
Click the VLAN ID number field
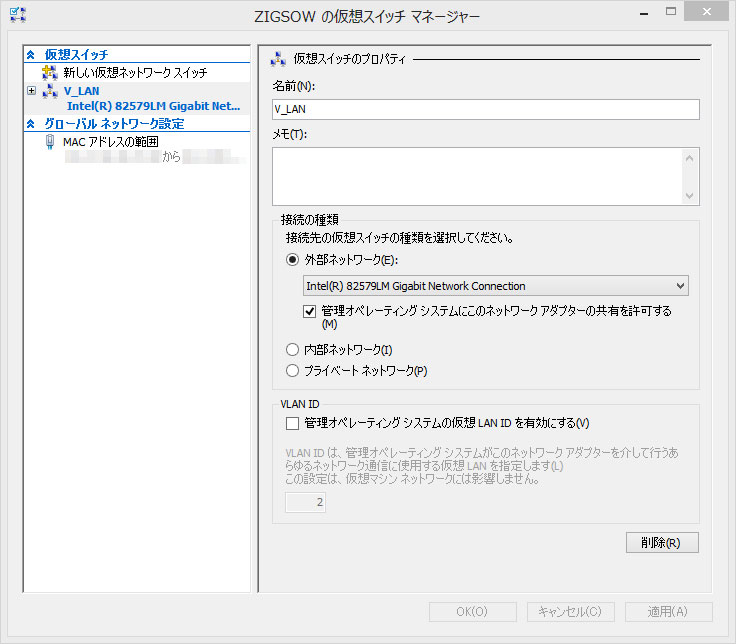pos(305,502)
